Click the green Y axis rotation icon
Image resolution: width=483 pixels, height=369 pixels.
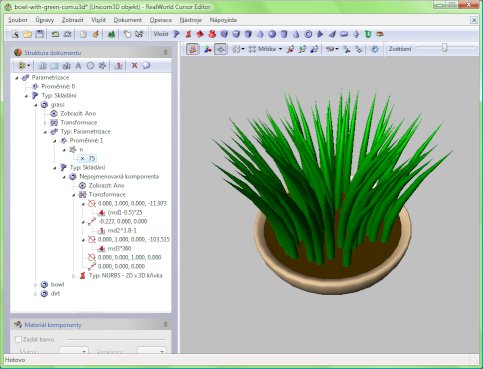pyautogui.click(x=302, y=49)
